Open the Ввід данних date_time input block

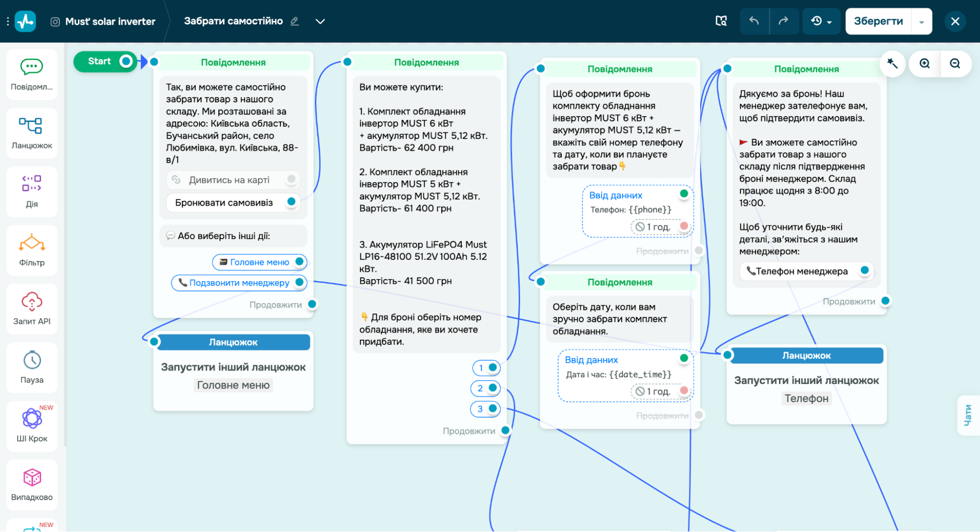626,376
